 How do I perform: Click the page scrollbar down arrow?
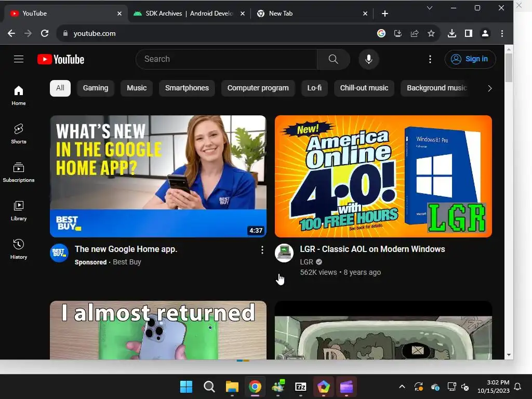pos(509,355)
